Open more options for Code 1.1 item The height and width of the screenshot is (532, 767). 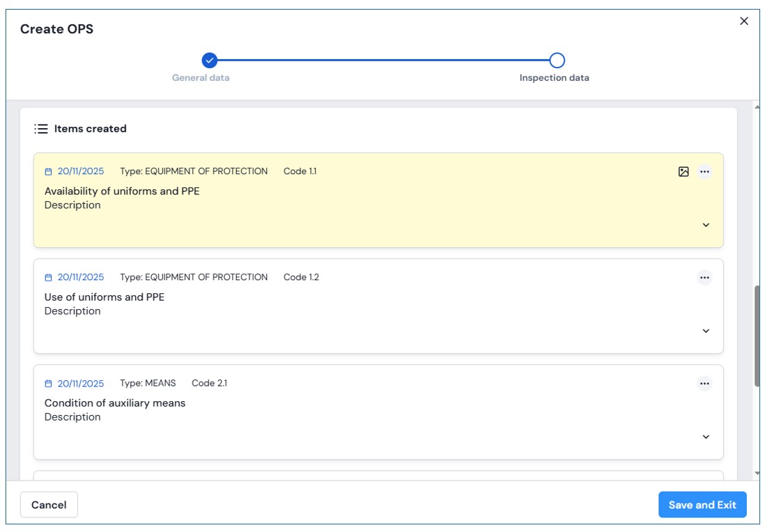(704, 171)
